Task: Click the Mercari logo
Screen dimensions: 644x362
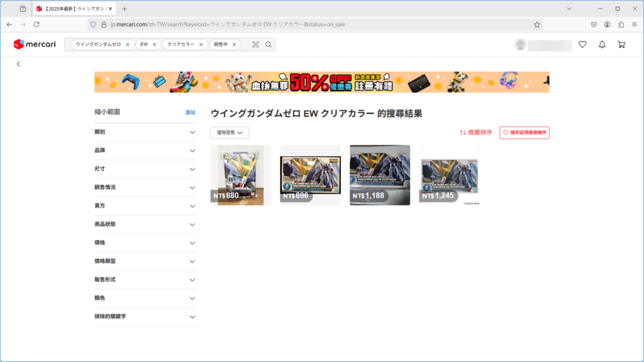Action: coord(35,44)
